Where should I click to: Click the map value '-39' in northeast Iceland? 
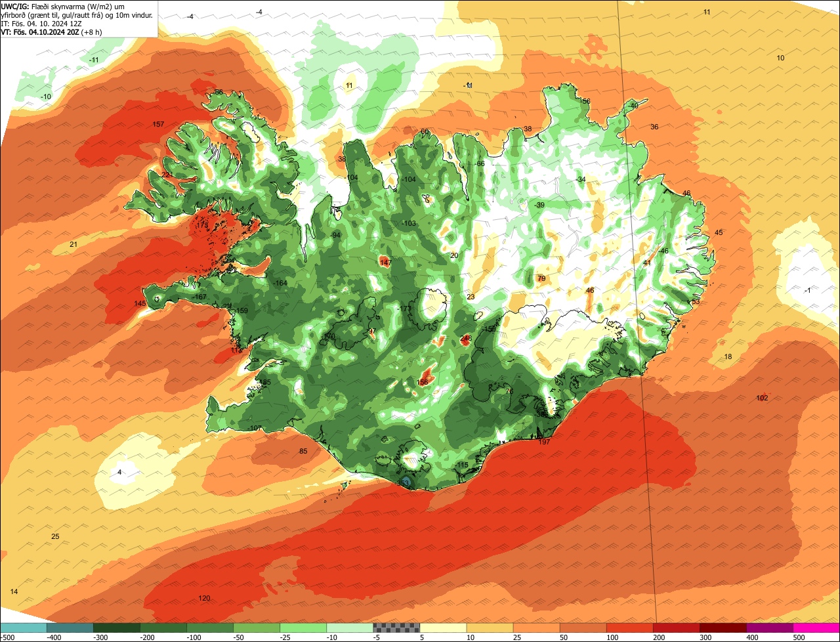[x=539, y=205]
